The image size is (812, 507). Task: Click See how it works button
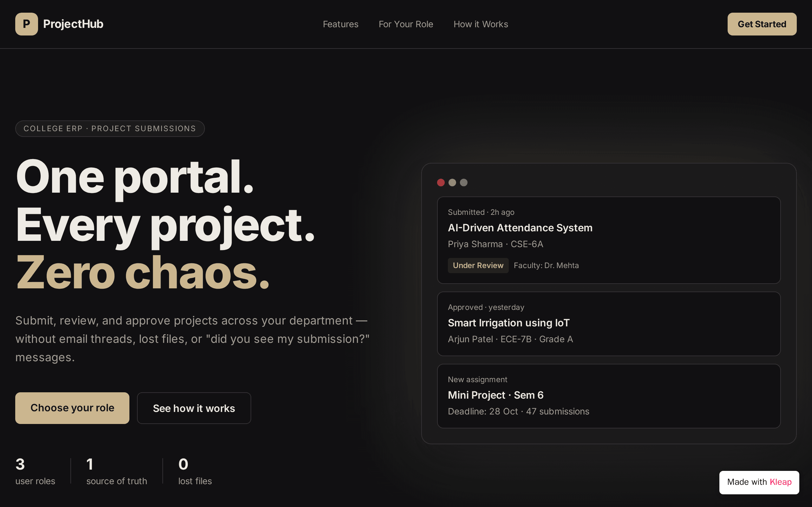point(194,408)
